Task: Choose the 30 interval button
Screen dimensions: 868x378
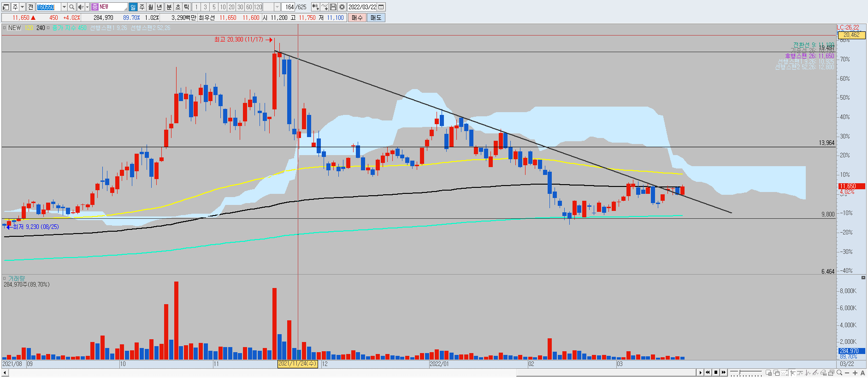Action: pyautogui.click(x=240, y=7)
